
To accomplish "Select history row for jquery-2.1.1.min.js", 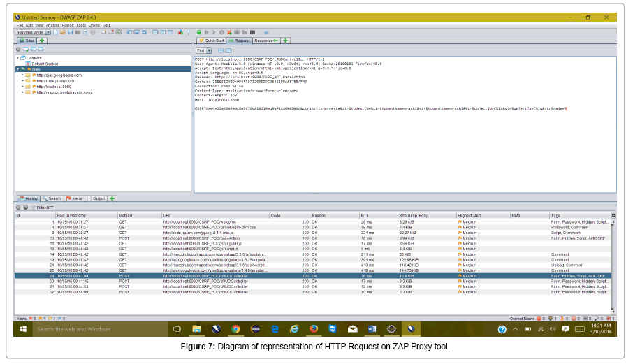I will pos(313,233).
